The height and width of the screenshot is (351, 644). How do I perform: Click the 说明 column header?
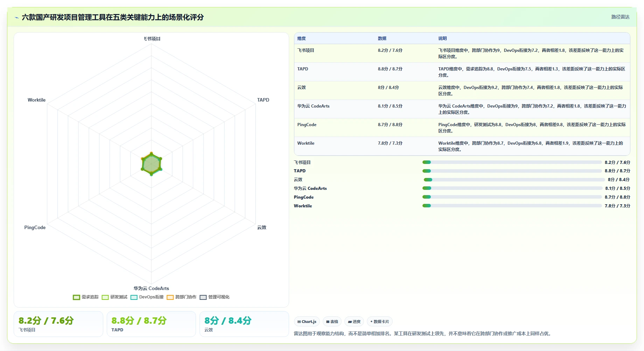443,39
